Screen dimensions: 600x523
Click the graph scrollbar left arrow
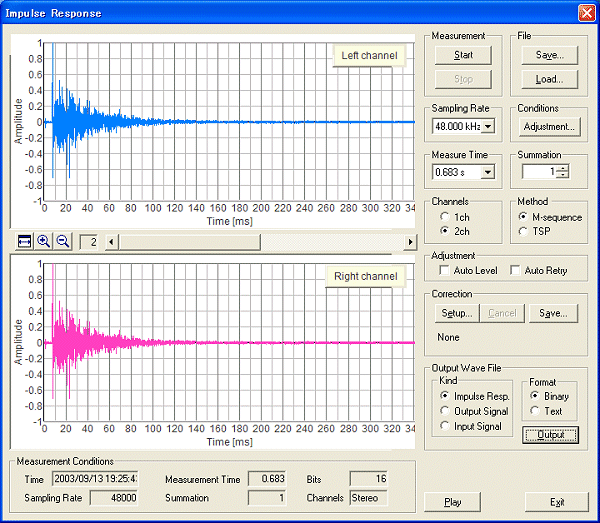[x=111, y=242]
